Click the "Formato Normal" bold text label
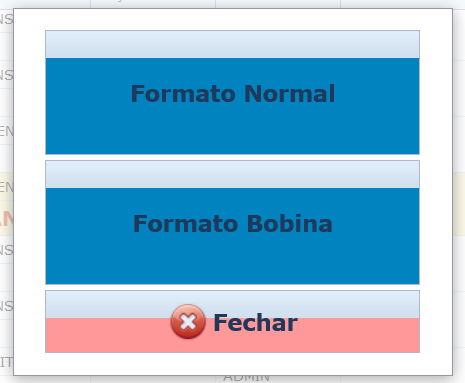Image resolution: width=465 pixels, height=383 pixels. [x=233, y=94]
